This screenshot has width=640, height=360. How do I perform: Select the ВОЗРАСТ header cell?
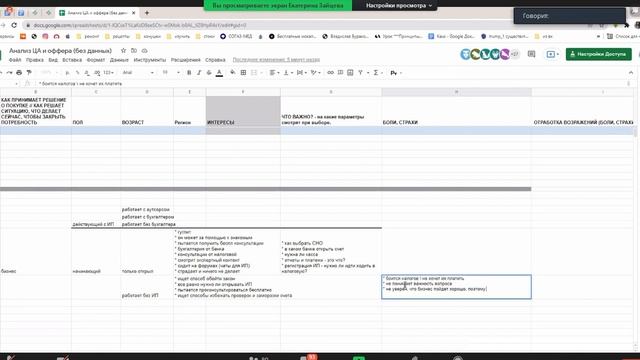tap(147, 111)
